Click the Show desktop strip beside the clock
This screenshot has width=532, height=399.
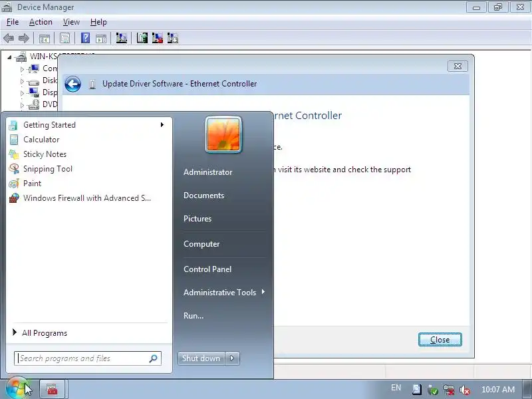[527, 389]
